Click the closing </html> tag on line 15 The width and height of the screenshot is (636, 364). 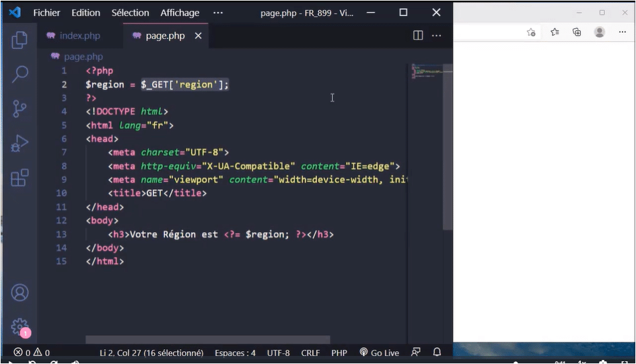[105, 261]
